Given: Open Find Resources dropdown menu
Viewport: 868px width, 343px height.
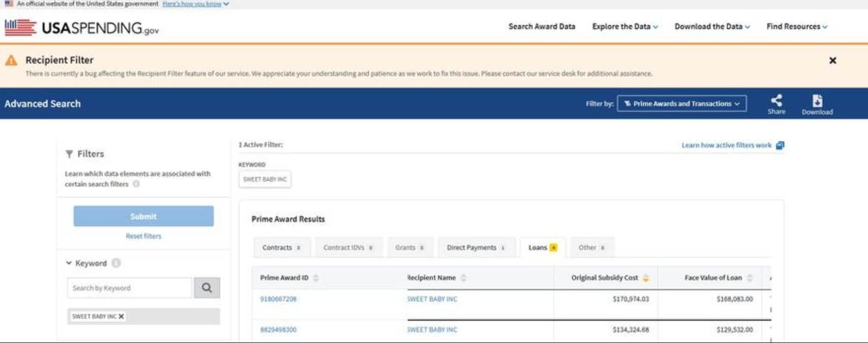Looking at the screenshot, I should 797,26.
